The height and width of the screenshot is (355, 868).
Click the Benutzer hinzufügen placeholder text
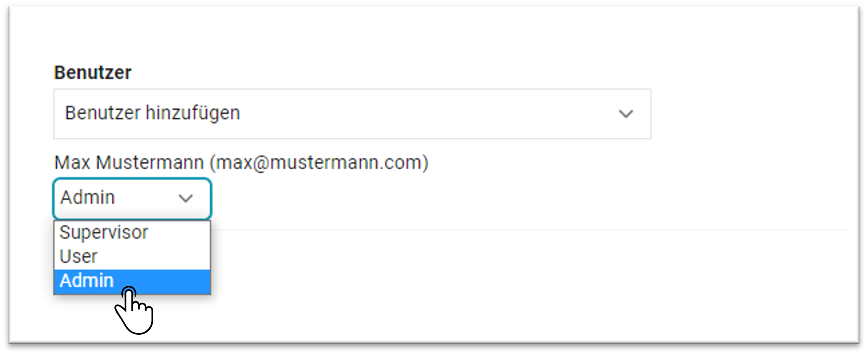152,113
